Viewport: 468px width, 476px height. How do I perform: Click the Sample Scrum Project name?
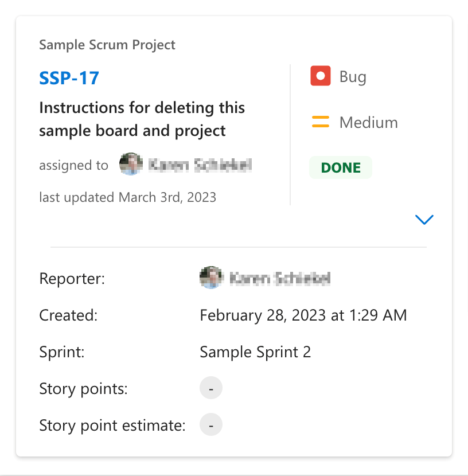[x=107, y=45]
